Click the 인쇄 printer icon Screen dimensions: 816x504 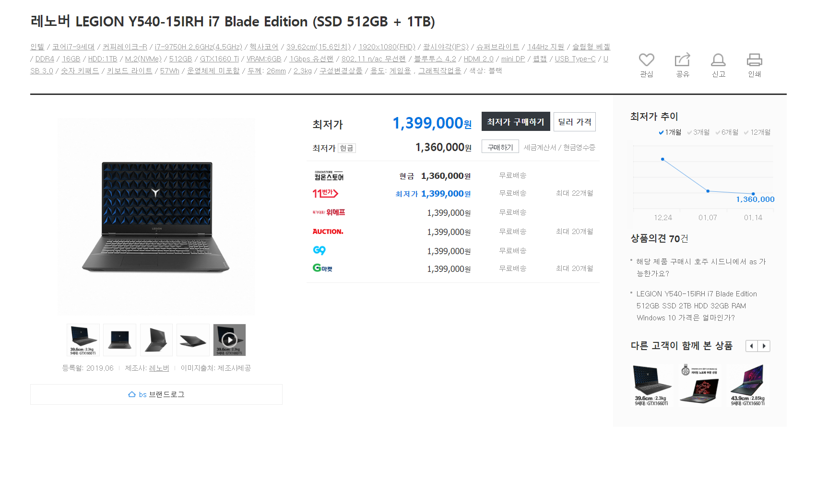(x=754, y=60)
